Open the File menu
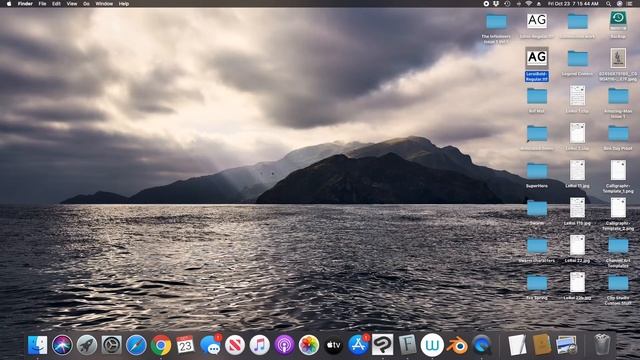Screen dimensions: 640x360 click(x=42, y=4)
